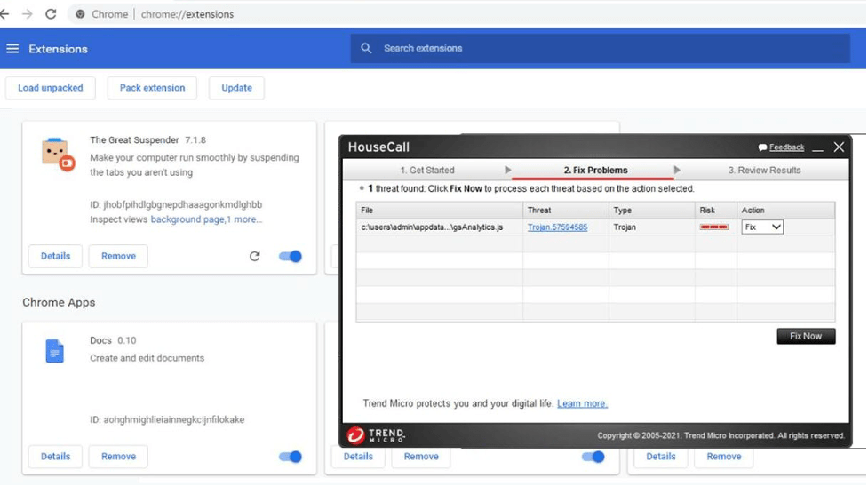This screenshot has width=868, height=486.
Task: Toggle the extension switch behind HouseCall
Action: click(593, 457)
